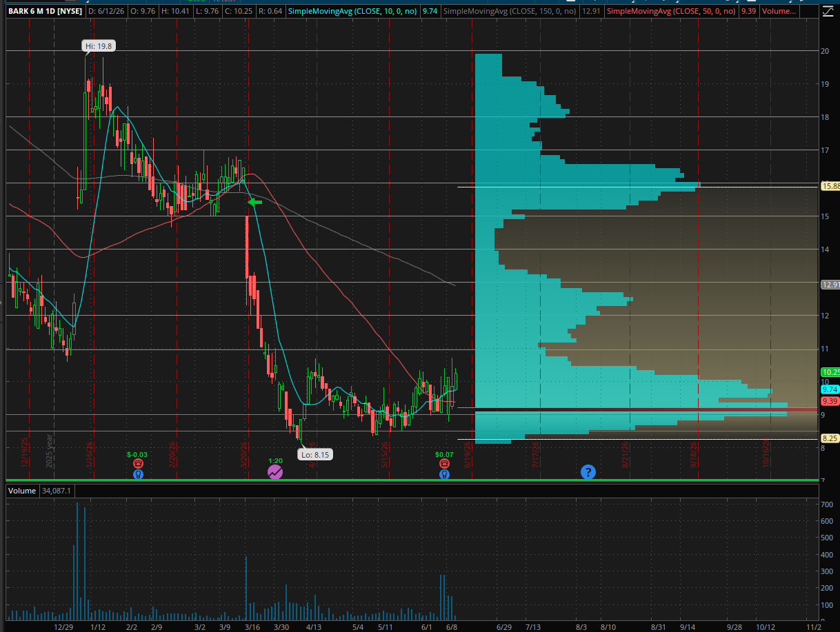Click the 15.88 price label on the axis
This screenshot has width=840, height=632.
tap(830, 186)
